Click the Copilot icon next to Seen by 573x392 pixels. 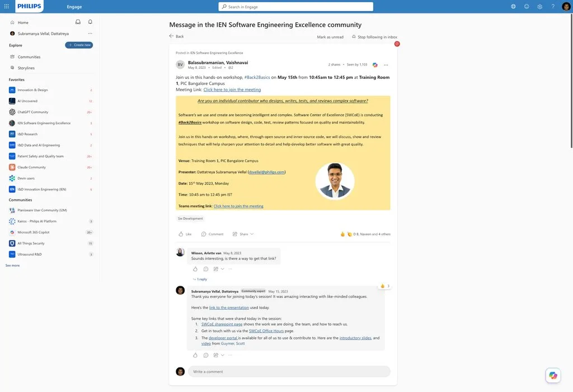click(x=375, y=65)
